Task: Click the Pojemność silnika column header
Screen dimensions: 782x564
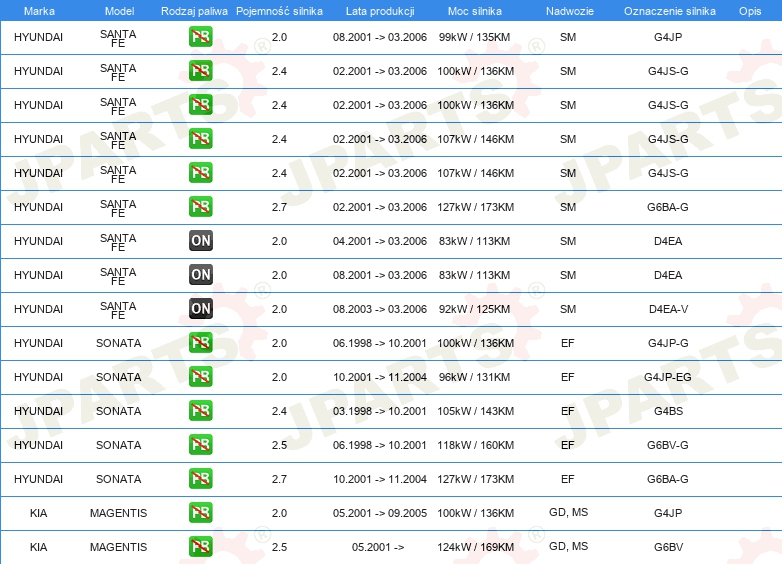Action: pos(279,11)
